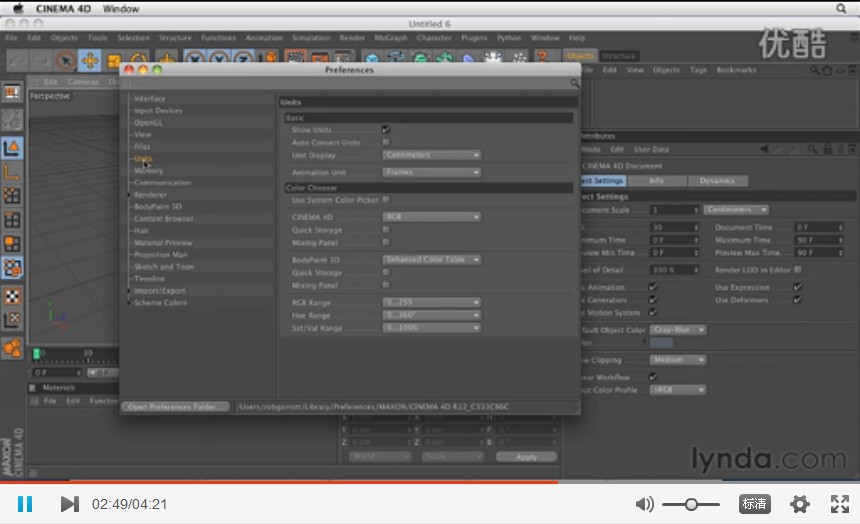Switch to Polygons mode icon
Viewport: 860px width, 524px height.
12,244
